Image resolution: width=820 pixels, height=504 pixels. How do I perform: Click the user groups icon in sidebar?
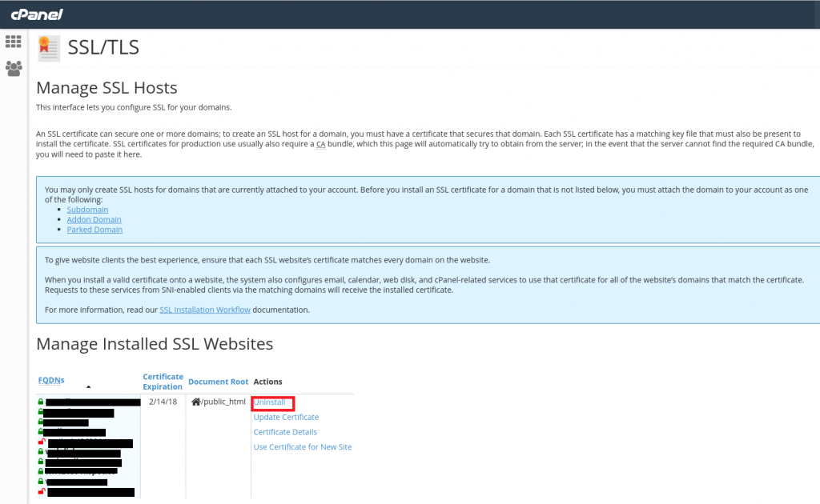(13, 69)
